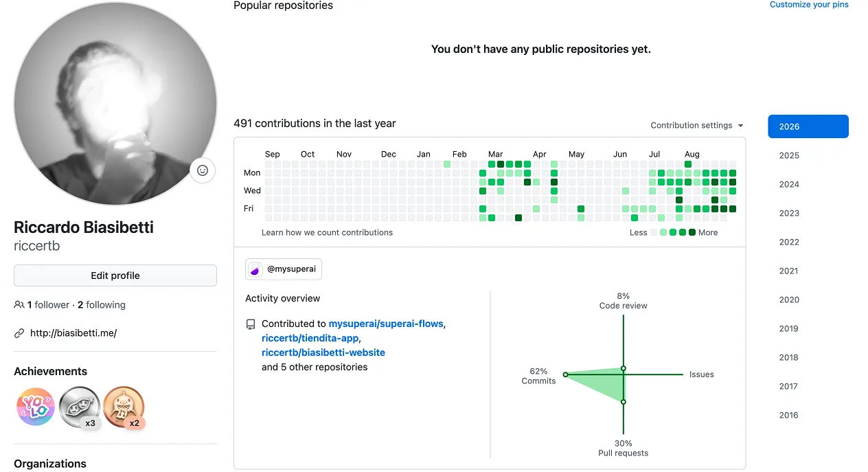
Task: Click the 'Organizations' heading
Action: click(50, 464)
